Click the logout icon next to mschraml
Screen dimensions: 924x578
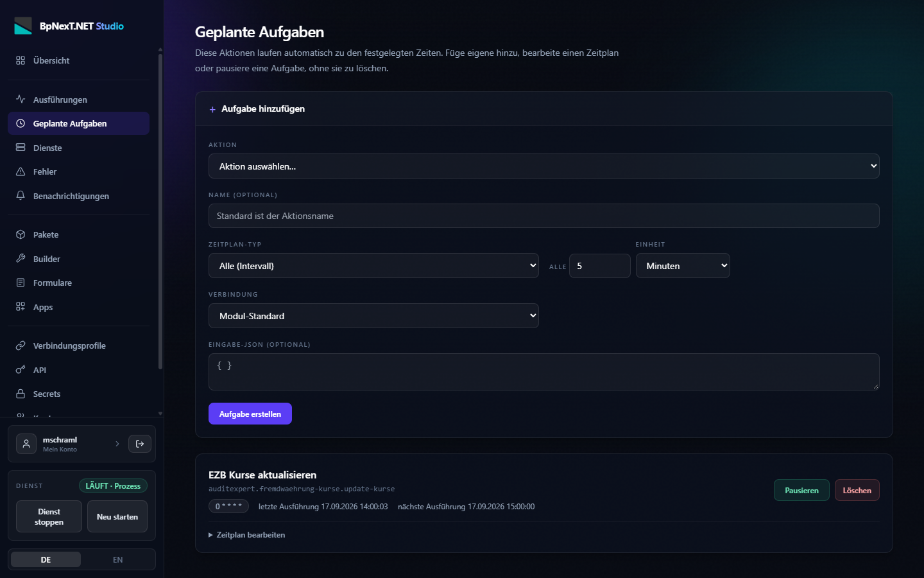click(140, 444)
